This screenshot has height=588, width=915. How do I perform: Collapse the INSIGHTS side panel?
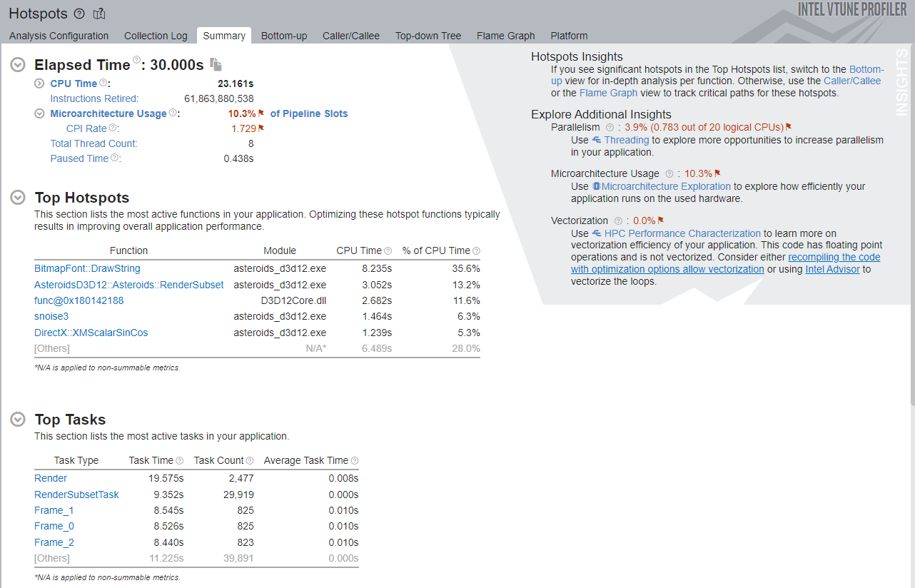tap(902, 82)
